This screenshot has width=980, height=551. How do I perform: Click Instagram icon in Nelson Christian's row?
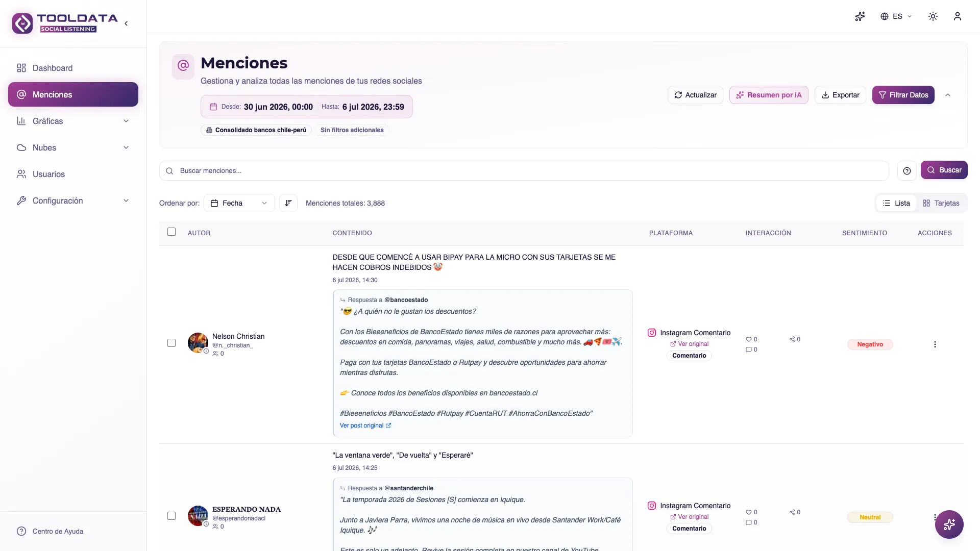click(652, 333)
